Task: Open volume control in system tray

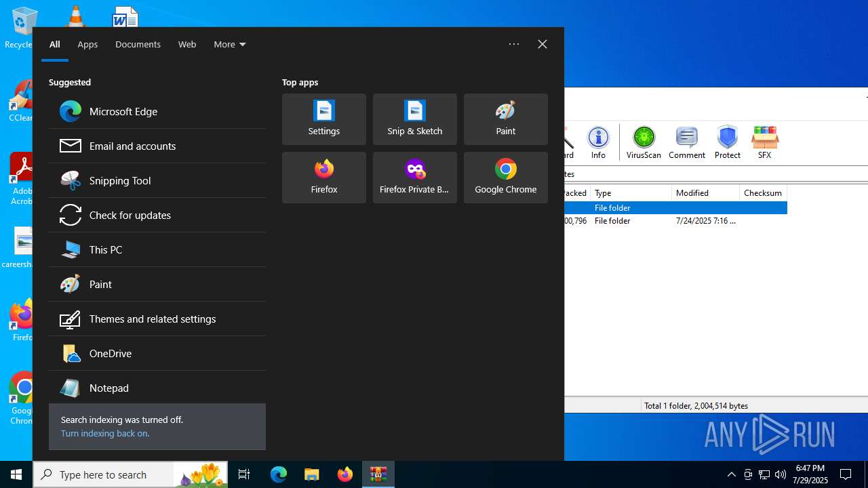Action: (781, 474)
